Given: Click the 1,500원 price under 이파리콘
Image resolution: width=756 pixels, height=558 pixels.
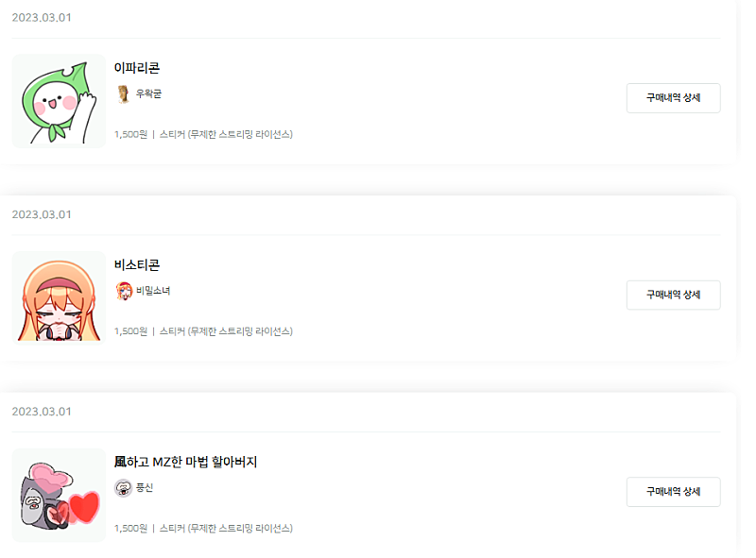Looking at the screenshot, I should [x=130, y=135].
